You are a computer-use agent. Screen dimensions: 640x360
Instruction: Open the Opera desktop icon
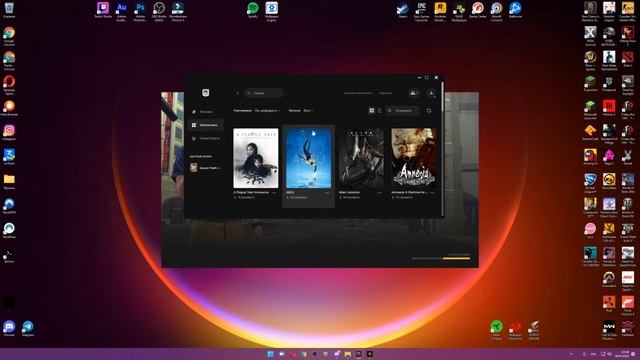(9, 85)
